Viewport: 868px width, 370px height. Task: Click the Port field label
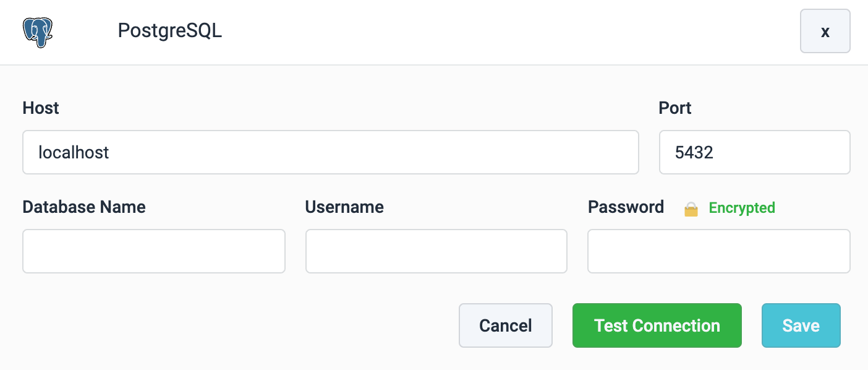tap(675, 108)
